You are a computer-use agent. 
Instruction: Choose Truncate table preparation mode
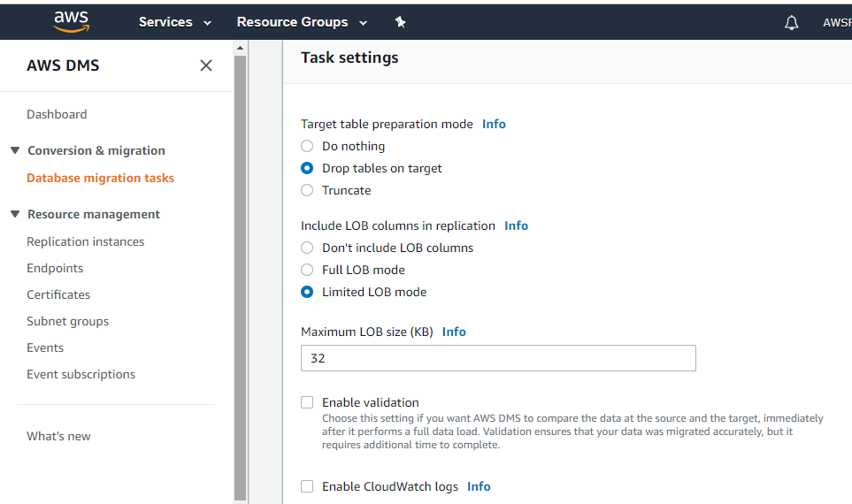click(307, 190)
